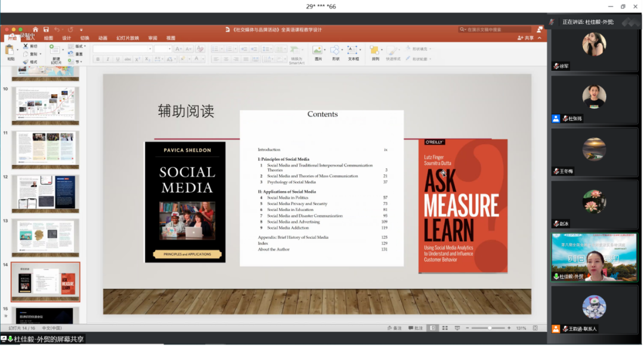Open the quick access toolbar customize arrow
Image resolution: width=644 pixels, height=346 pixels.
pyautogui.click(x=81, y=30)
